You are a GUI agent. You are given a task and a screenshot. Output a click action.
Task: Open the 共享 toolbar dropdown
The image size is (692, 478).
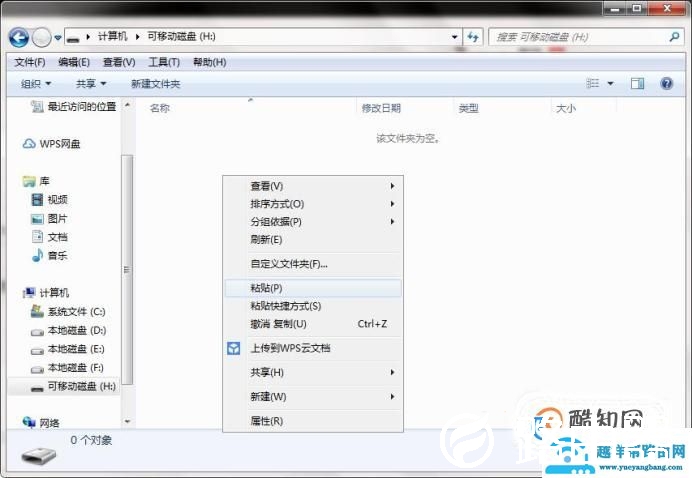pos(90,83)
